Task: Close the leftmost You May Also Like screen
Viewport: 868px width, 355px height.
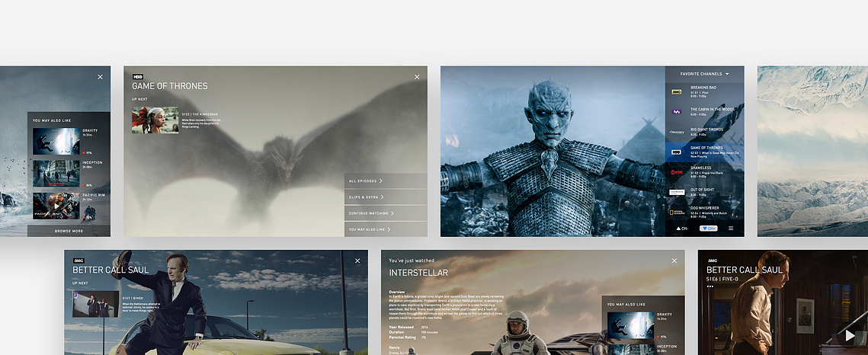Action: coord(100,77)
